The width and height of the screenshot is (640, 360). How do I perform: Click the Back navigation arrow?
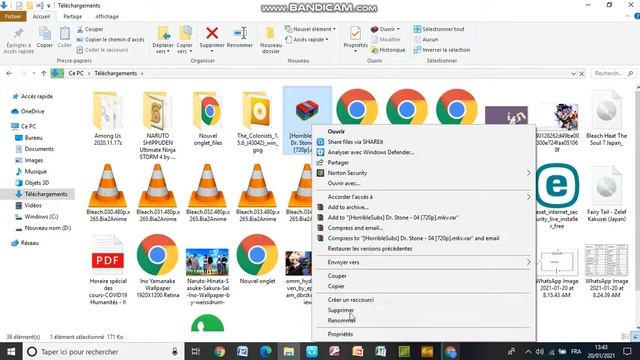[x=9, y=73]
